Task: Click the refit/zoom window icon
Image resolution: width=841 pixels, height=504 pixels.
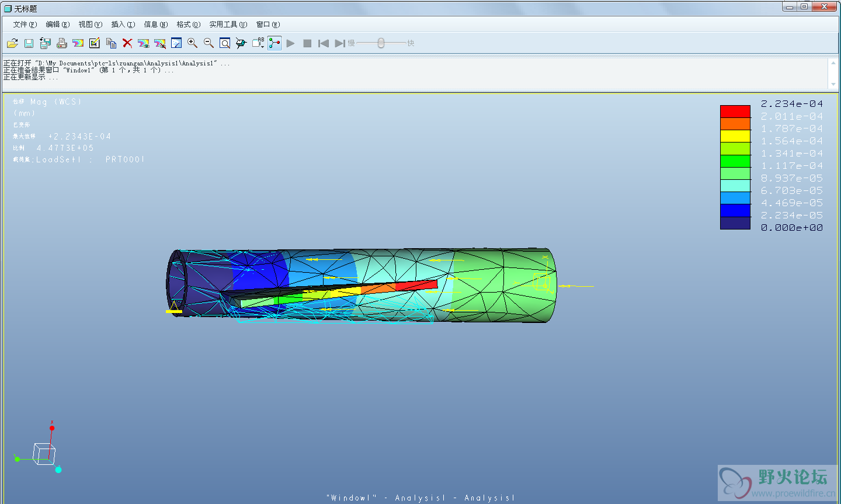Action: [225, 43]
